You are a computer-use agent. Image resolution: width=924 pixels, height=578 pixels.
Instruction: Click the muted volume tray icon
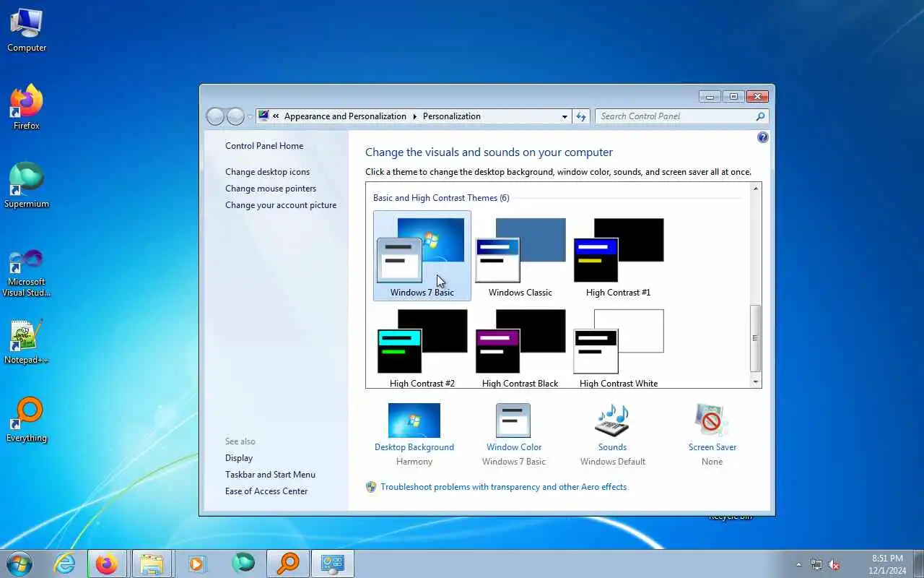tap(834, 564)
